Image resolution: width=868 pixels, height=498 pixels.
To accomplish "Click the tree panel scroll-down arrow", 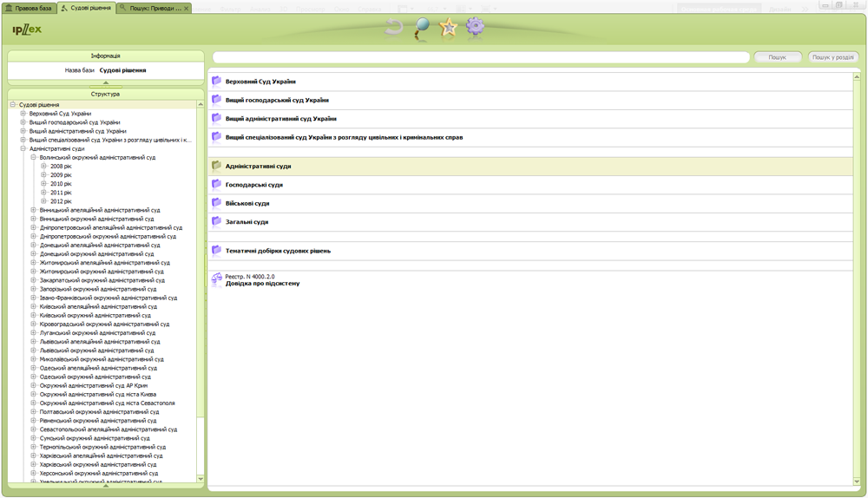I will point(201,479).
